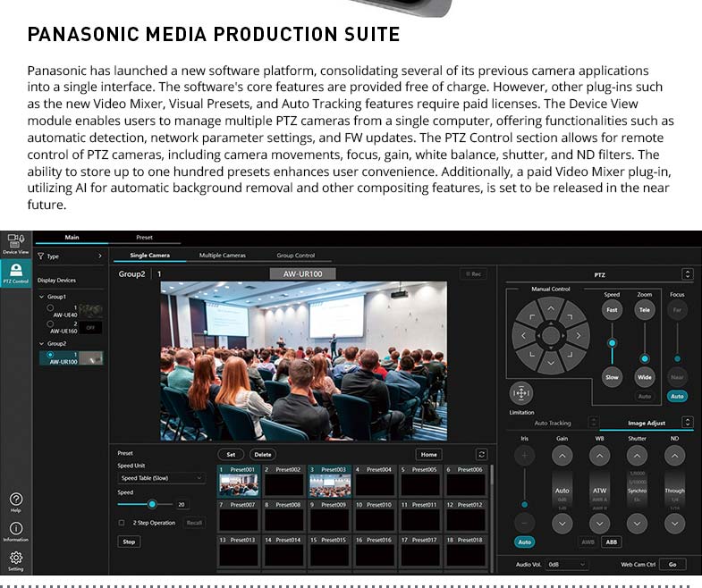Open Iris with the plus button
The width and height of the screenshot is (702, 588).
524,456
